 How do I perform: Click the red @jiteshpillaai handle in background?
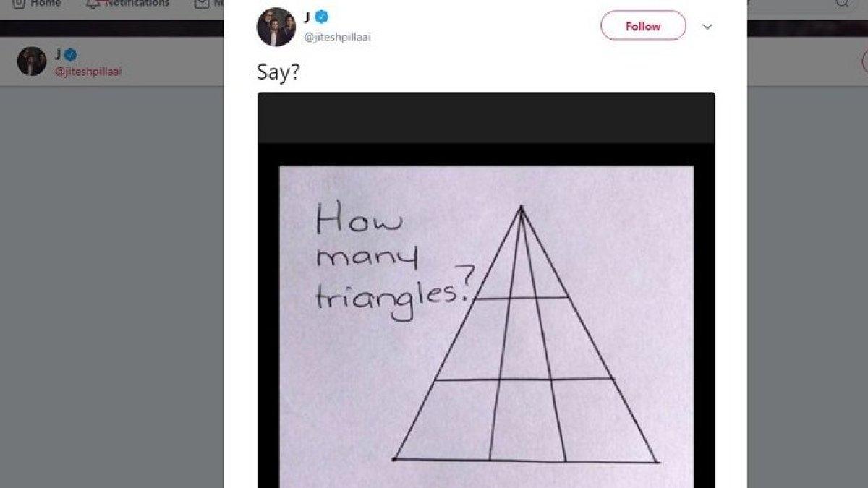click(88, 72)
